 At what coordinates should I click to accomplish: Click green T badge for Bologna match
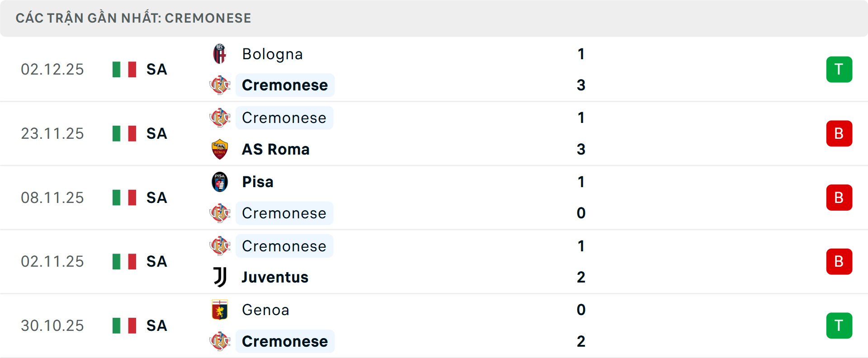tap(839, 70)
